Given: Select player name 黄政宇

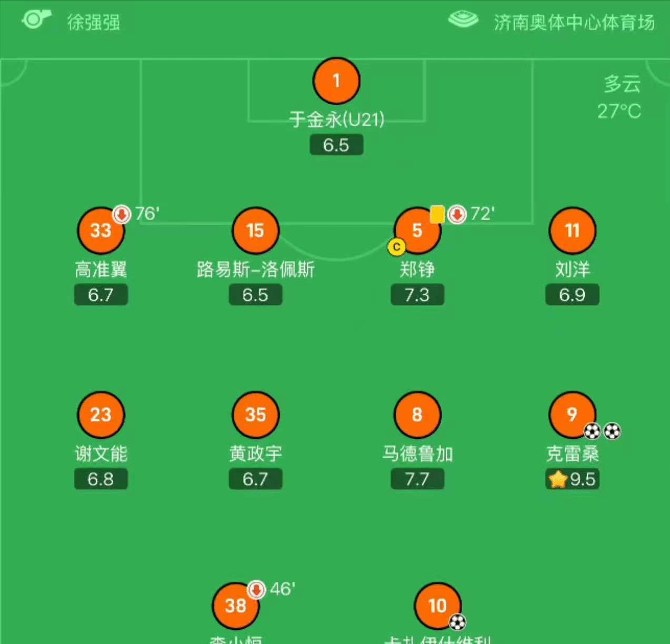Looking at the screenshot, I should coord(255,454).
